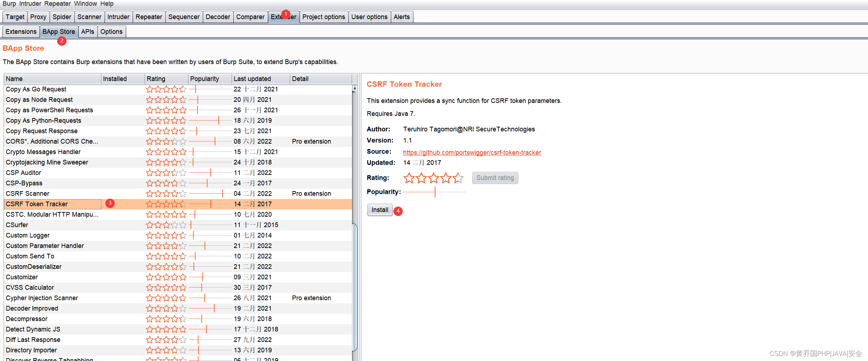This screenshot has width=868, height=361.
Task: Open the csrf-token-tracker GitHub source link
Action: pos(472,153)
